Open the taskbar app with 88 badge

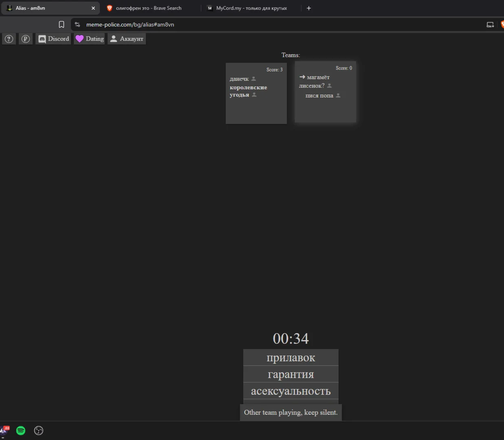[4, 431]
